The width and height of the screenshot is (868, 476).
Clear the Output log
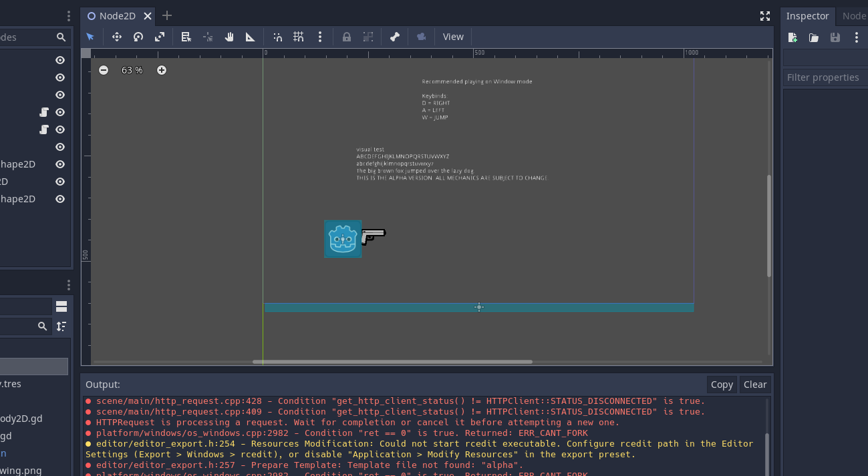click(x=755, y=385)
